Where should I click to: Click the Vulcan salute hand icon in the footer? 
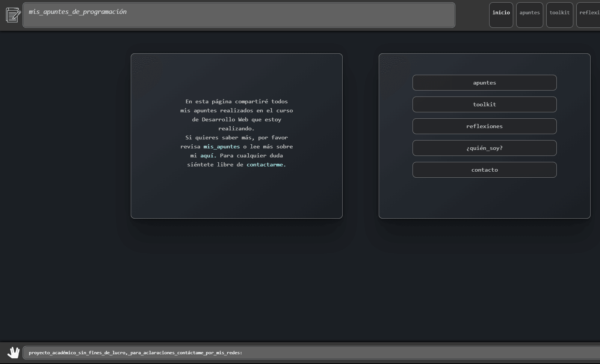coord(14,353)
